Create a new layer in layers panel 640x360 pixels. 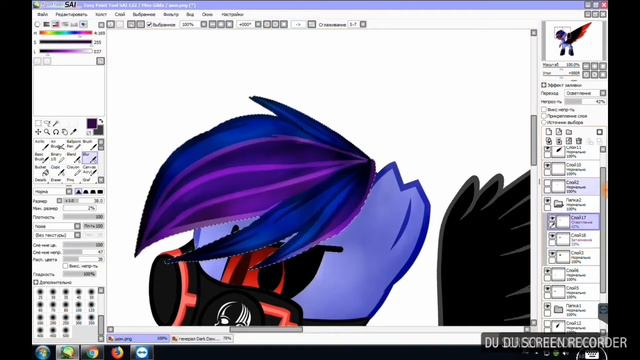(549, 132)
